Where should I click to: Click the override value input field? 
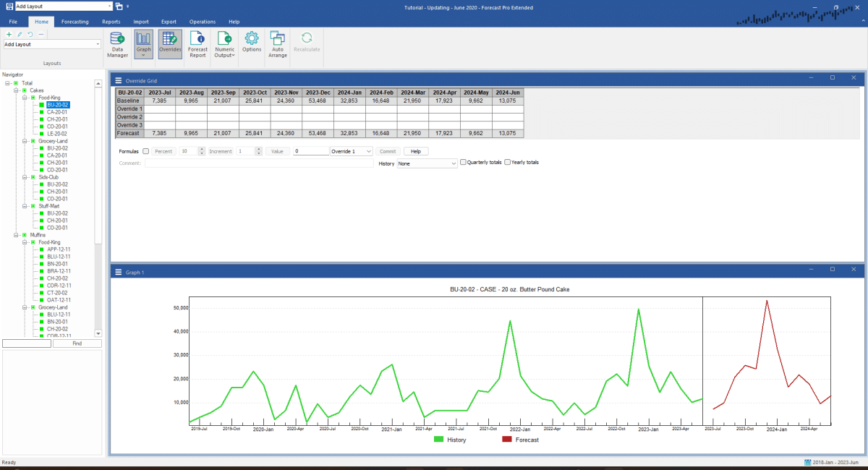(310, 151)
